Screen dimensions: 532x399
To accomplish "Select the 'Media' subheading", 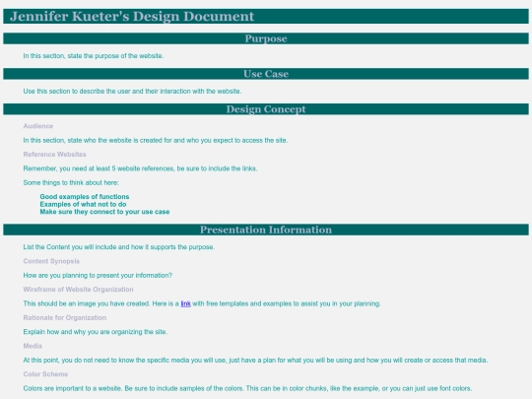I will (x=33, y=346).
